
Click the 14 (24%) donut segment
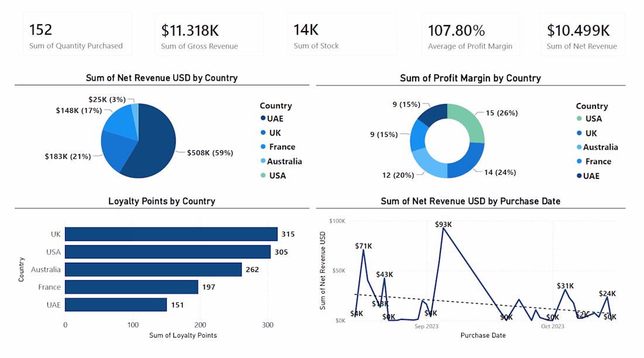click(468, 161)
